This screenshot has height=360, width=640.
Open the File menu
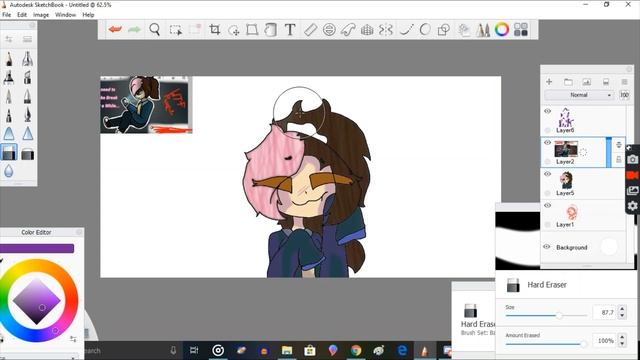click(x=7, y=15)
